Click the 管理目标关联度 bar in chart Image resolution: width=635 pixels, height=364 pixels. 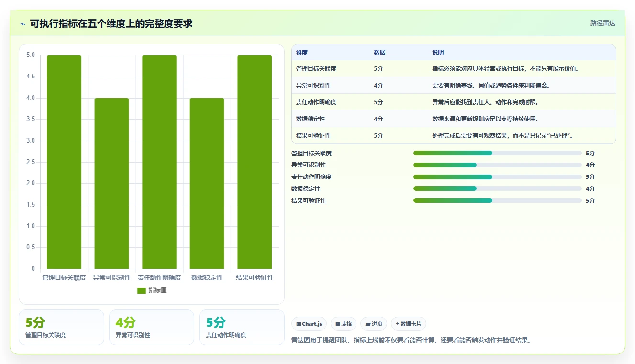[64, 162]
